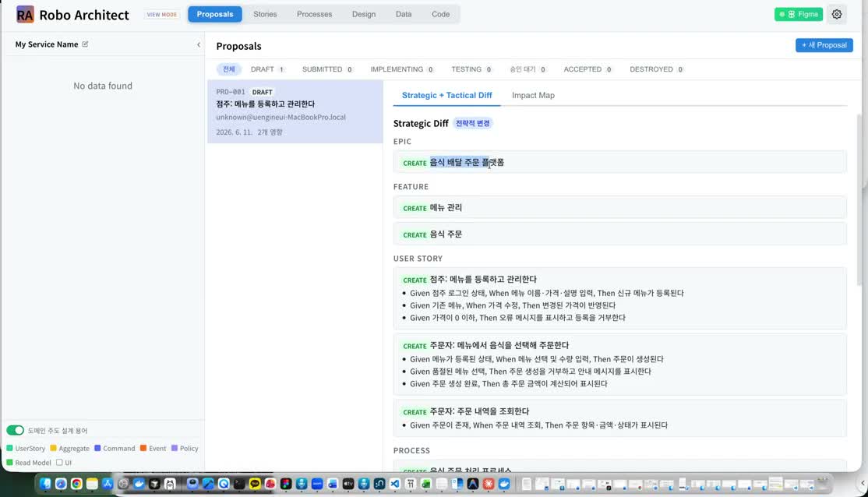Viewport: 868px width, 497px height.
Task: Open Figma app in the dock
Action: [x=286, y=484]
